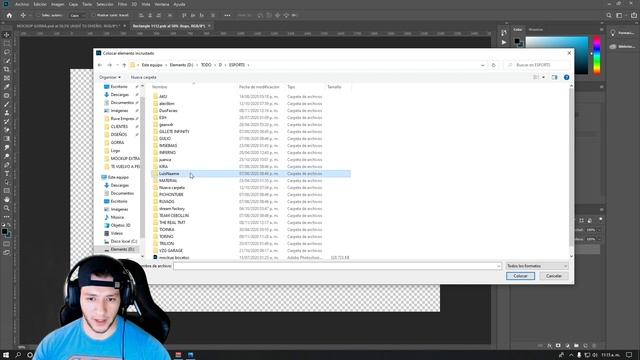Open the Archivo menu
The image size is (640, 360).
22,4
